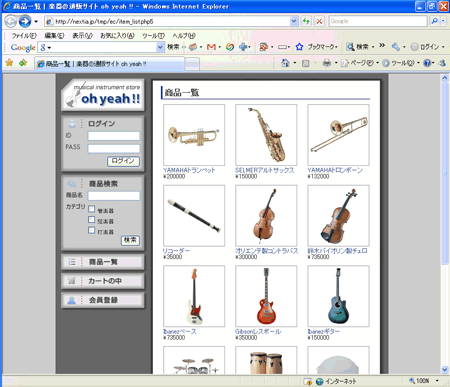Open the ブックマーク dropdown in Google toolbar

322,47
